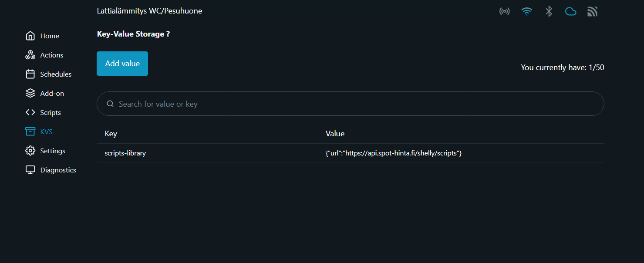644x263 pixels.
Task: Open Schedules using the calendar icon
Action: click(30, 74)
